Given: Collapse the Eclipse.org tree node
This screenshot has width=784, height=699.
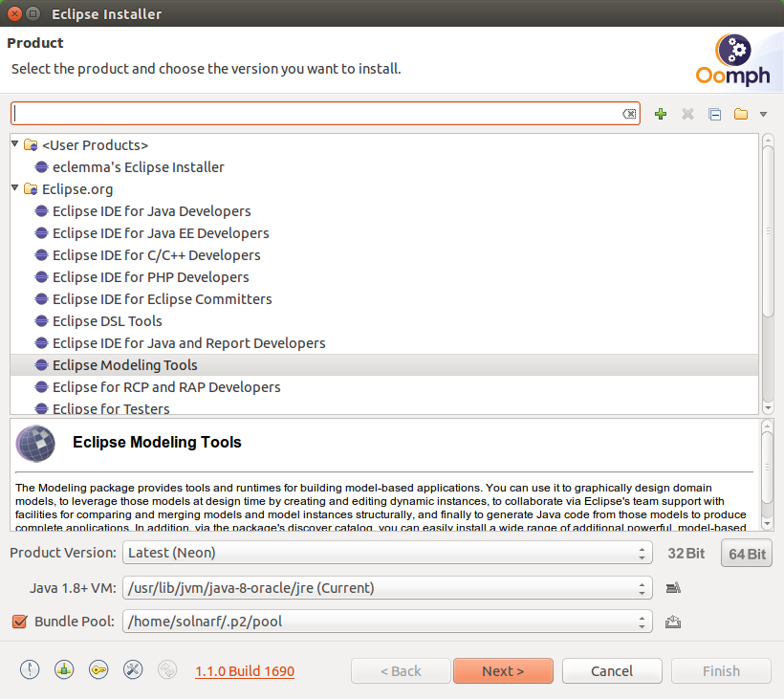Looking at the screenshot, I should coord(15,188).
